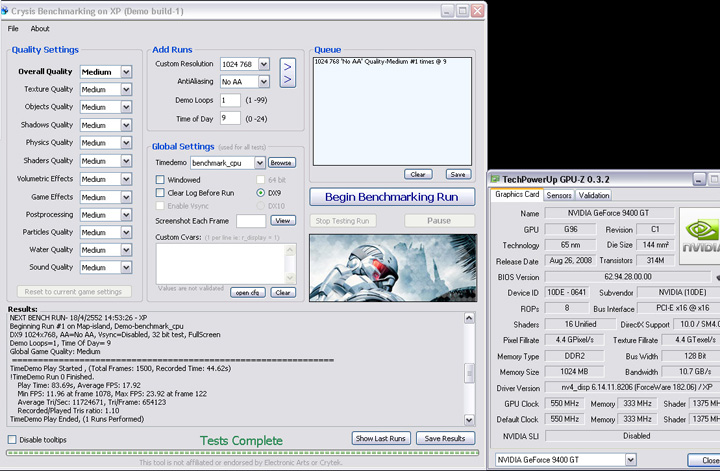The height and width of the screenshot is (471, 720).
Task: Switch to GPU-Z Sensors tab
Action: pos(559,195)
